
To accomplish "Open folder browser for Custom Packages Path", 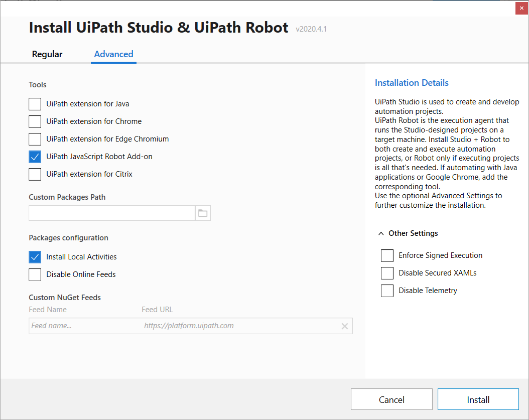I will click(203, 213).
